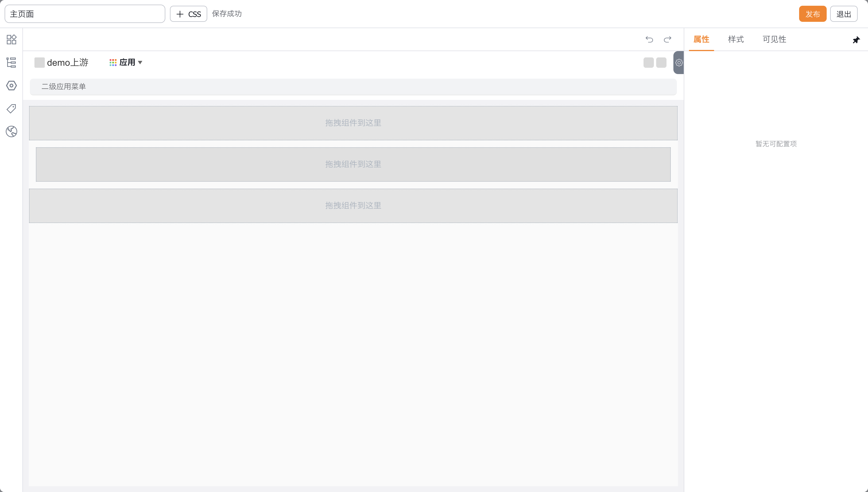Click the 退出 exit button
Screen dimensions: 868x492
[x=843, y=14]
